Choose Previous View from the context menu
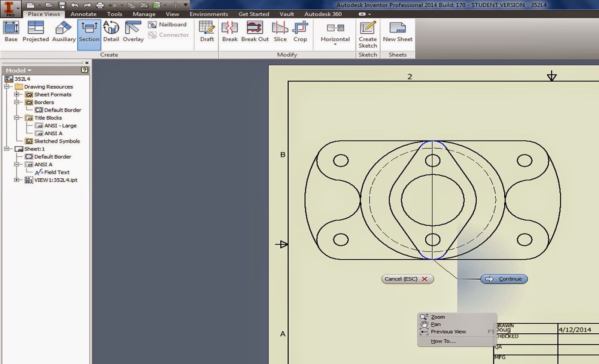599x364 pixels. click(x=448, y=331)
